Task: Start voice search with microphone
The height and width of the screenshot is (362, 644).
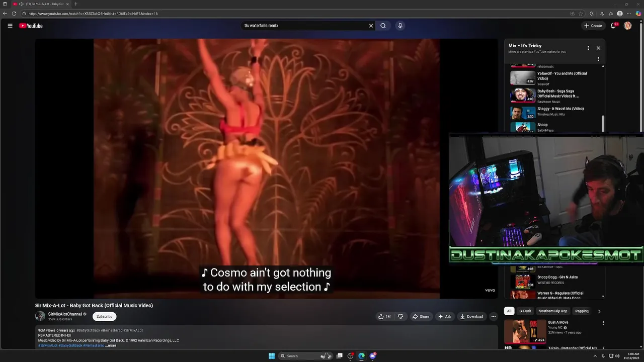Action: pos(400,26)
